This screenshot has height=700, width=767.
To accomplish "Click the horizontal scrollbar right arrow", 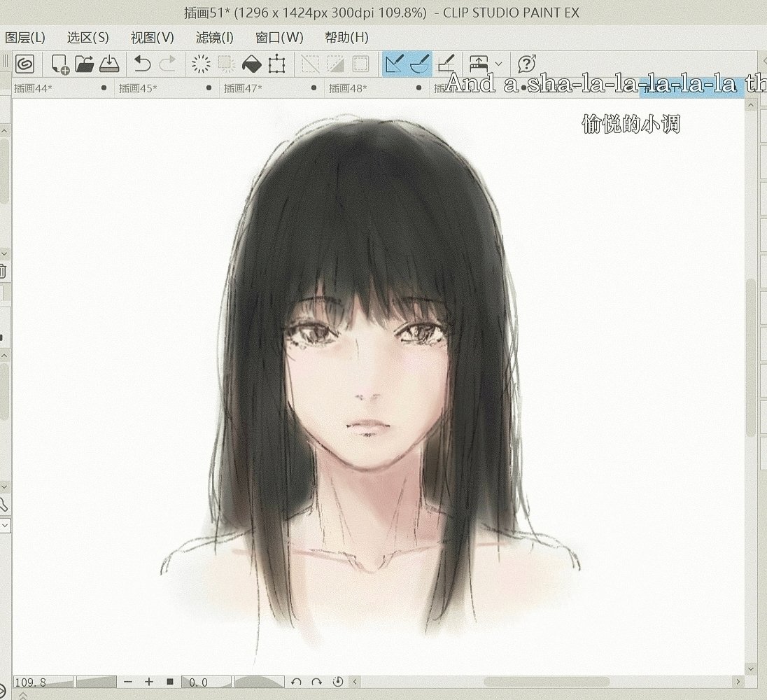I will (x=738, y=681).
